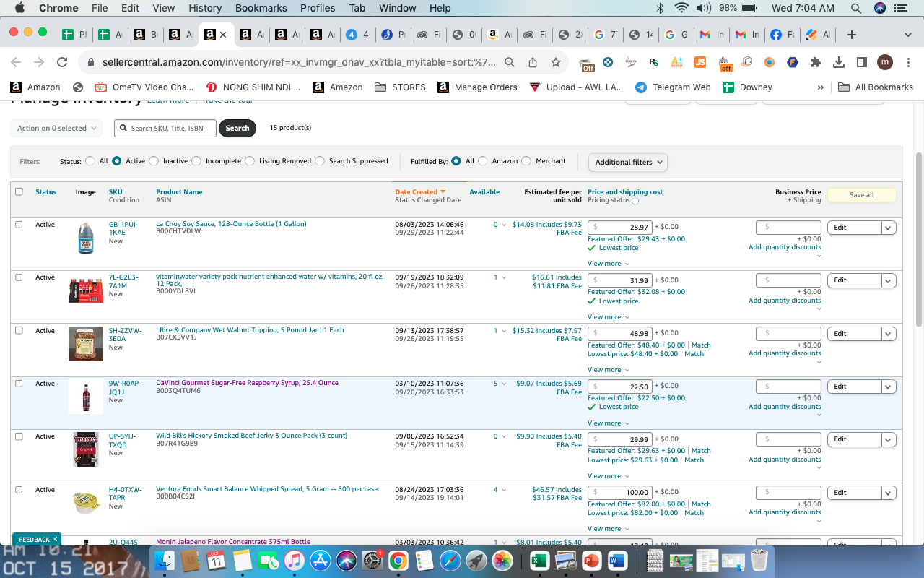Open a new browser tab

coord(852,35)
